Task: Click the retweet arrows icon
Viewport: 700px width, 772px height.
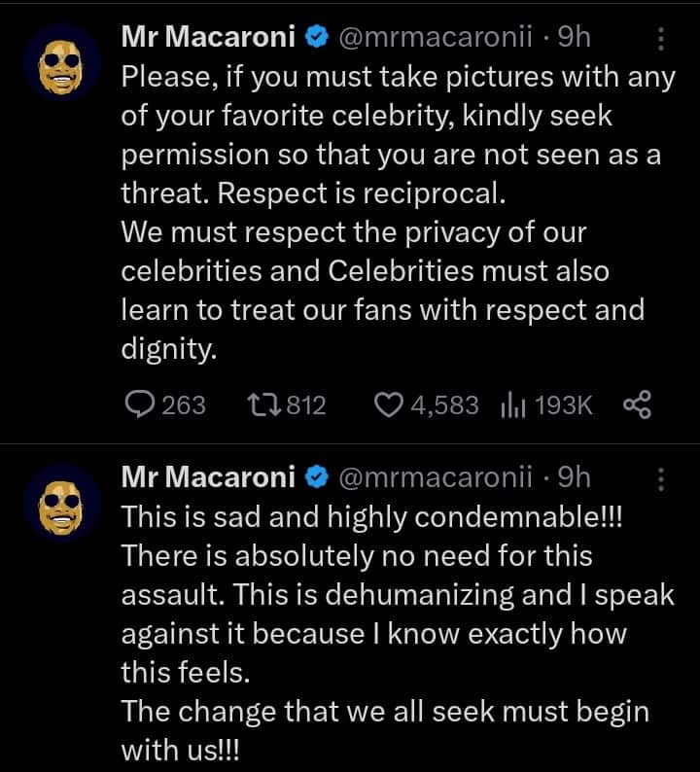Action: (x=263, y=404)
